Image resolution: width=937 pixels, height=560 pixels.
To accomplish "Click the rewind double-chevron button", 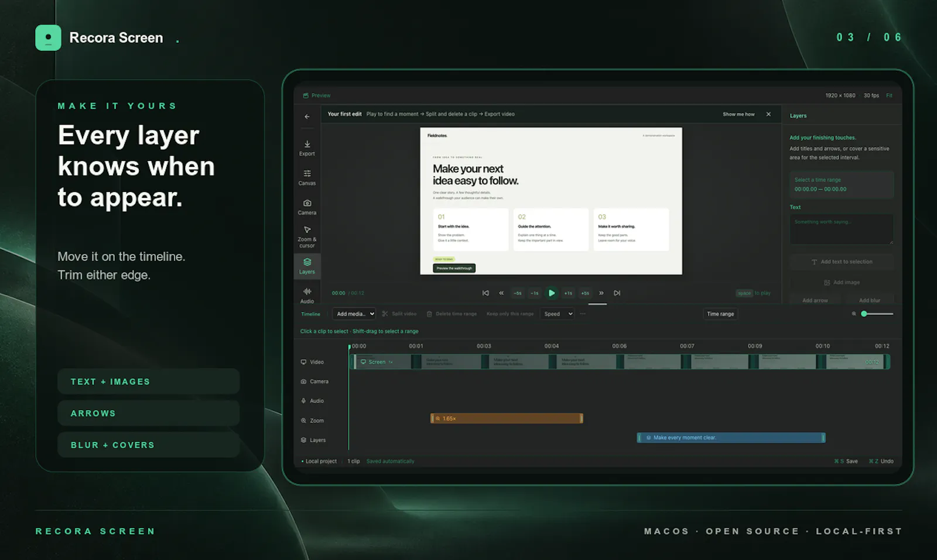I will 501,293.
